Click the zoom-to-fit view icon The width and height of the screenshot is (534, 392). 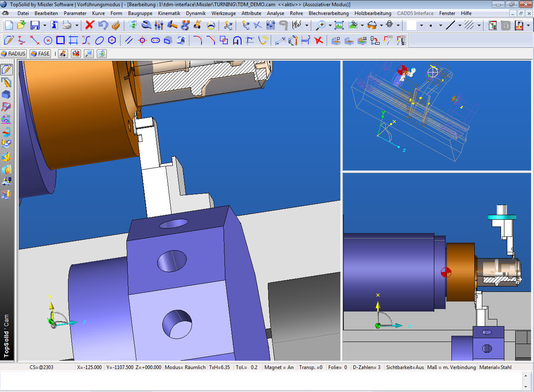pyautogui.click(x=339, y=25)
